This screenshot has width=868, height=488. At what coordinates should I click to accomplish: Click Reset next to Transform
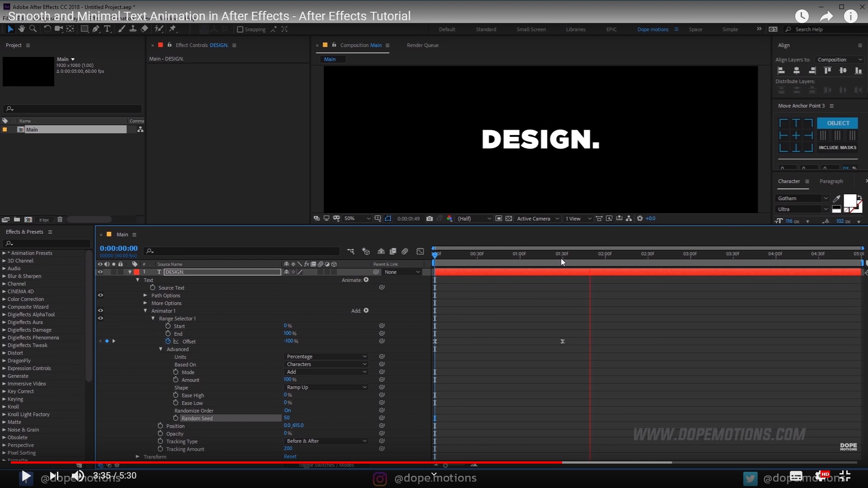290,456
